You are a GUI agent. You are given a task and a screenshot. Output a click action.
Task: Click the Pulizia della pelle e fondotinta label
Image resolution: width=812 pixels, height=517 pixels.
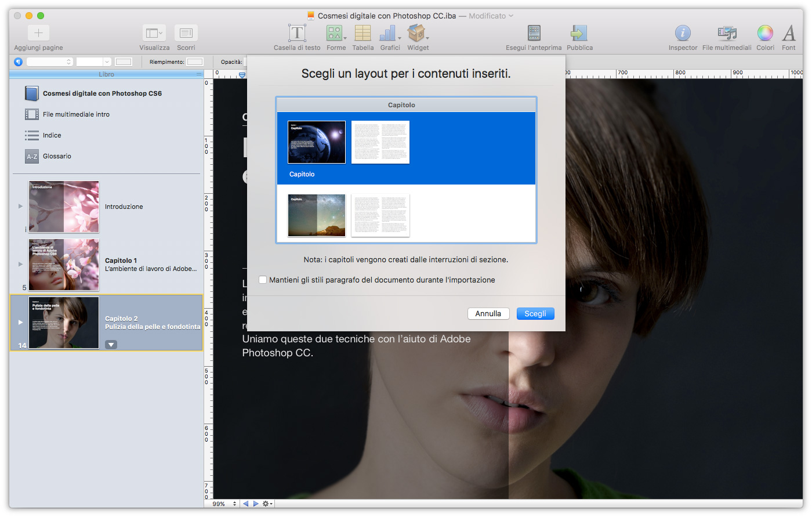click(x=153, y=327)
